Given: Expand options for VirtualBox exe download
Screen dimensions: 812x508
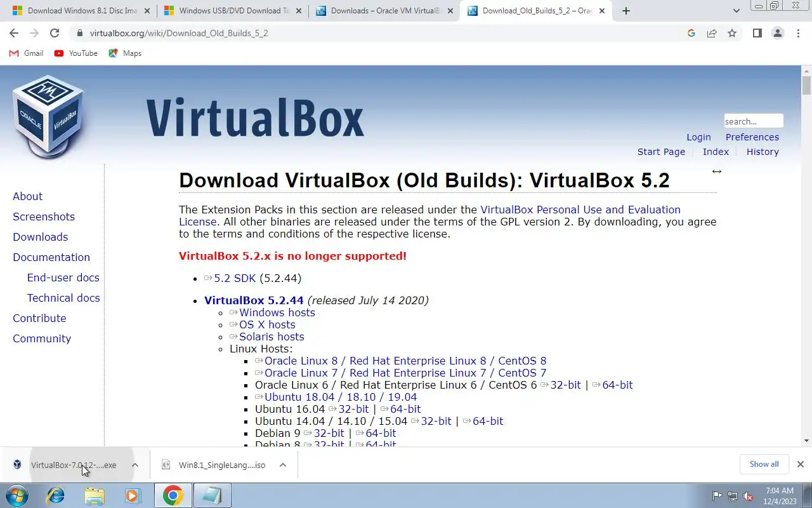Looking at the screenshot, I should (135, 465).
